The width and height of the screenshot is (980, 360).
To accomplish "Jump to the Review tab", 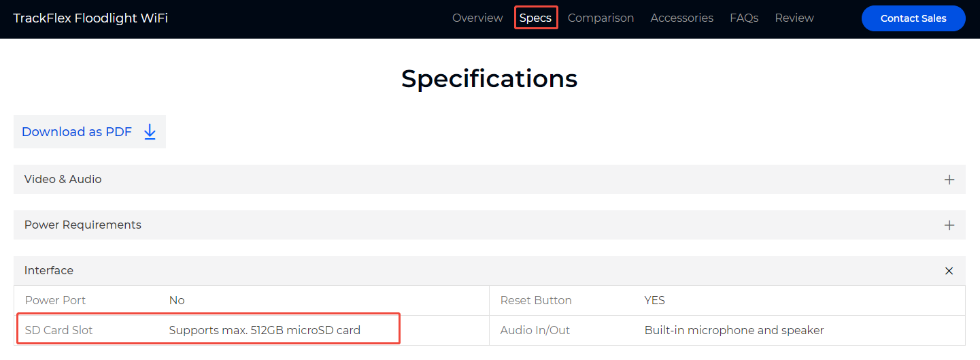I will [x=794, y=18].
